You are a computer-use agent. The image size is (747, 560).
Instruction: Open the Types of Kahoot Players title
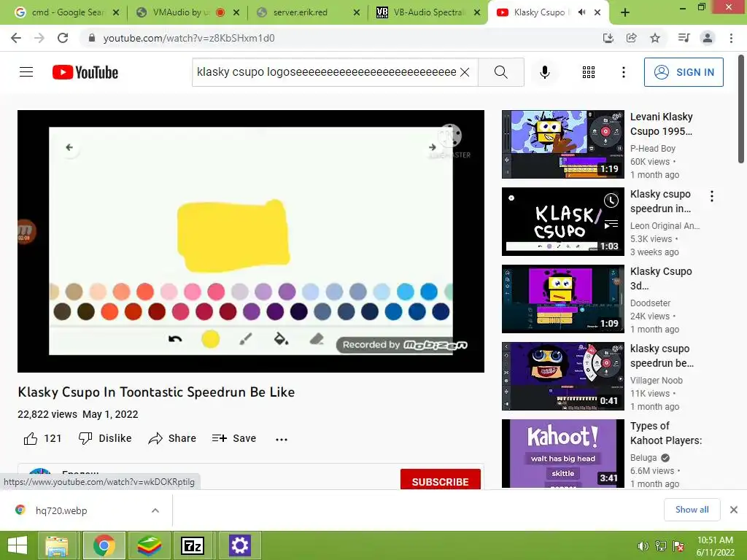[x=665, y=433]
